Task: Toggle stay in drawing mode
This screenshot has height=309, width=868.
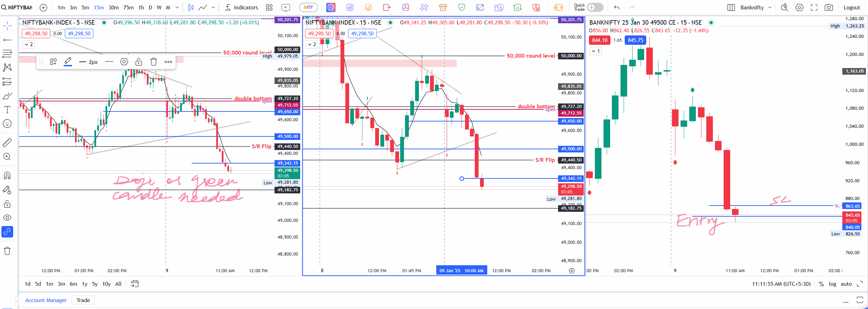Action: pyautogui.click(x=7, y=190)
